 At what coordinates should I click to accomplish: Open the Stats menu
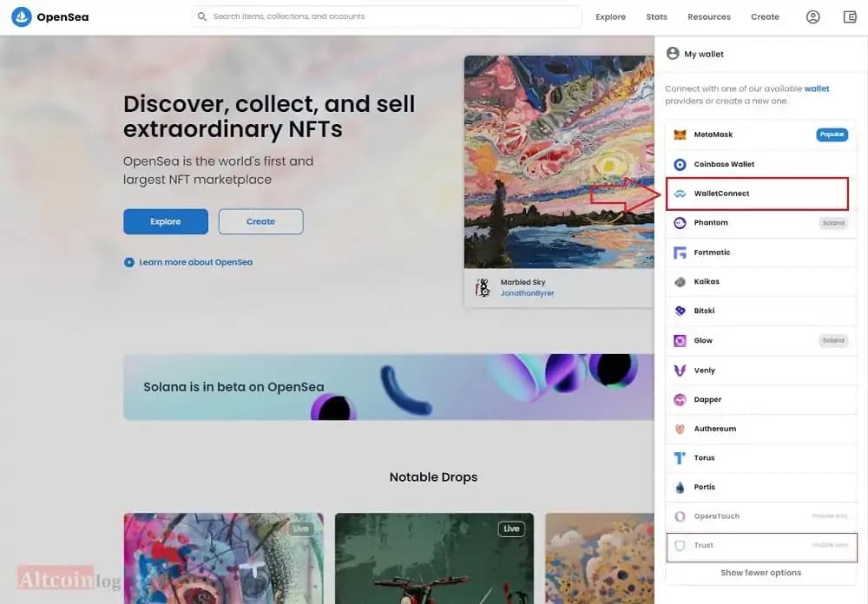[x=656, y=16]
